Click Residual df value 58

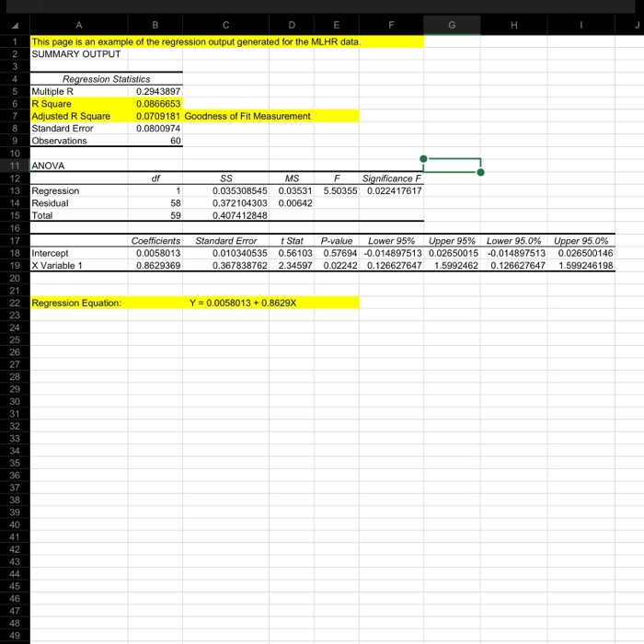[176, 203]
